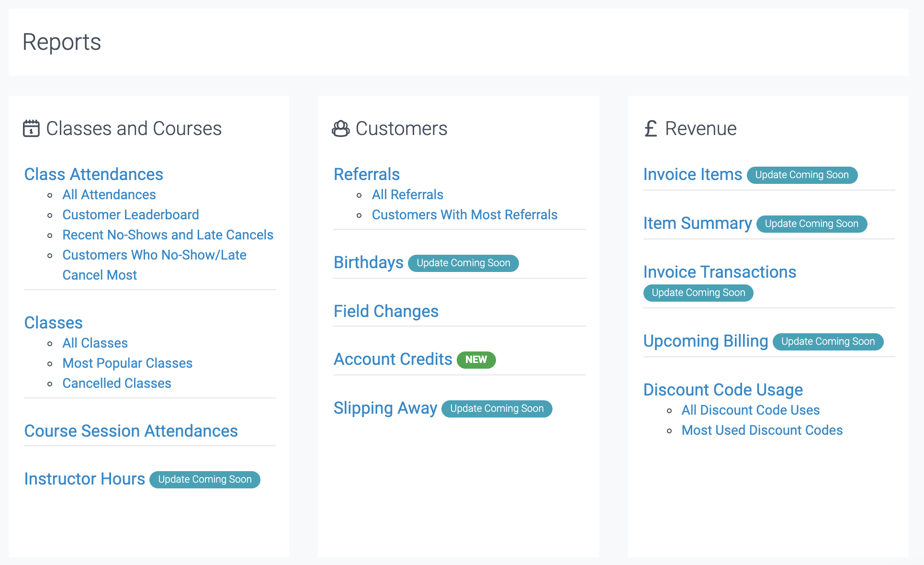The image size is (924, 565).
Task: Open the Customer Leaderboard report
Action: (x=130, y=215)
